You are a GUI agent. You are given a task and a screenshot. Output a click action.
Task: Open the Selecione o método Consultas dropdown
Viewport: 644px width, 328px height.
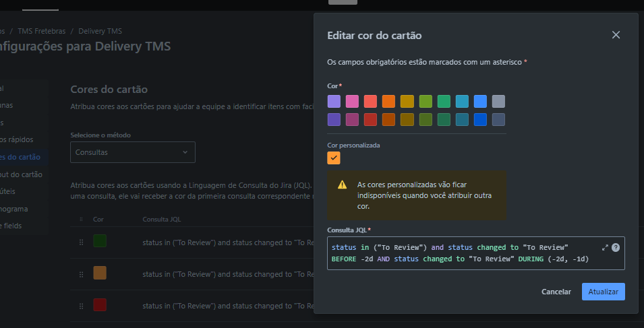tap(133, 152)
